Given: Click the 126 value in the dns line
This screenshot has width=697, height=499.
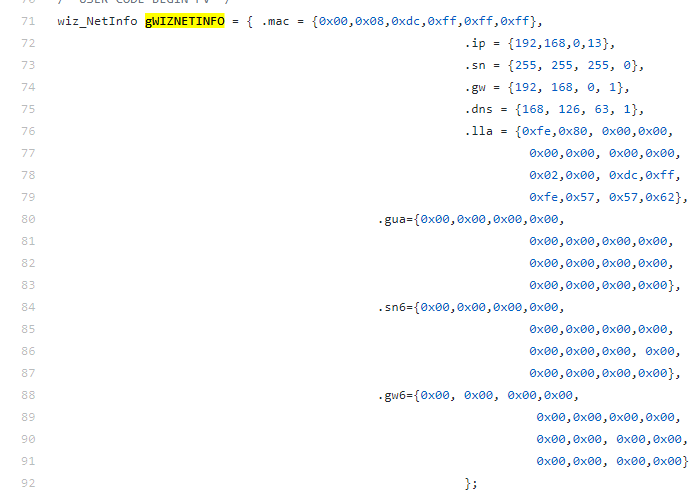Looking at the screenshot, I should pos(569,109).
